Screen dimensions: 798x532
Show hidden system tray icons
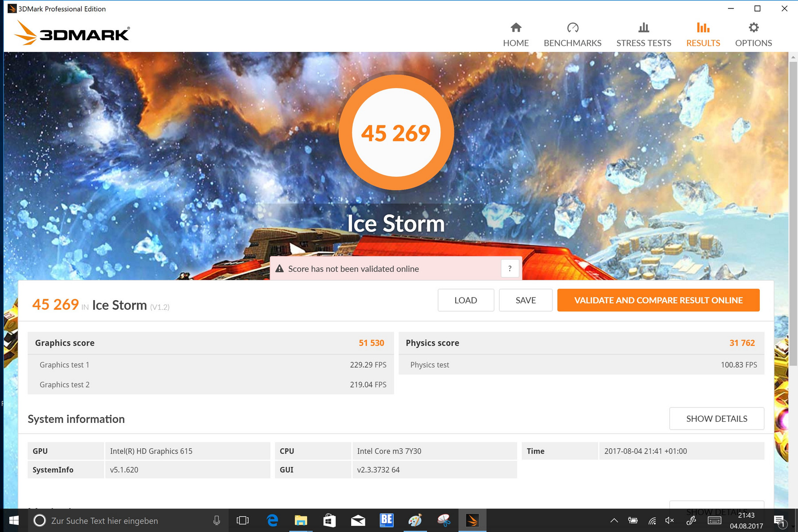click(x=614, y=520)
